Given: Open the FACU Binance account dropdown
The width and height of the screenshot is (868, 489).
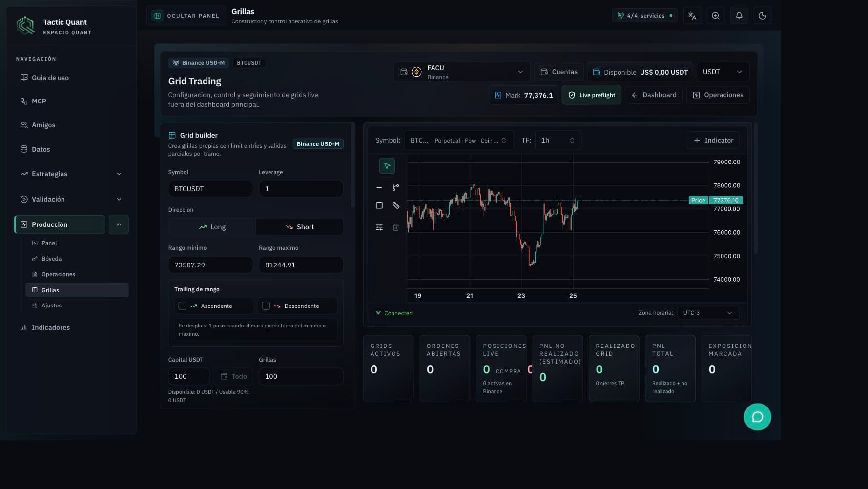Looking at the screenshot, I should (x=462, y=72).
